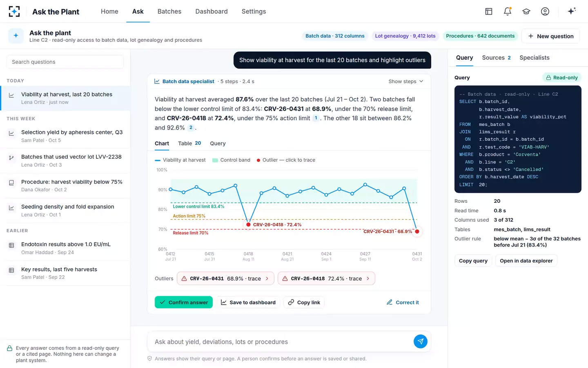Open 'Selection yield by apheresis center, Q3' question
The width and height of the screenshot is (588, 368).
[x=65, y=136]
